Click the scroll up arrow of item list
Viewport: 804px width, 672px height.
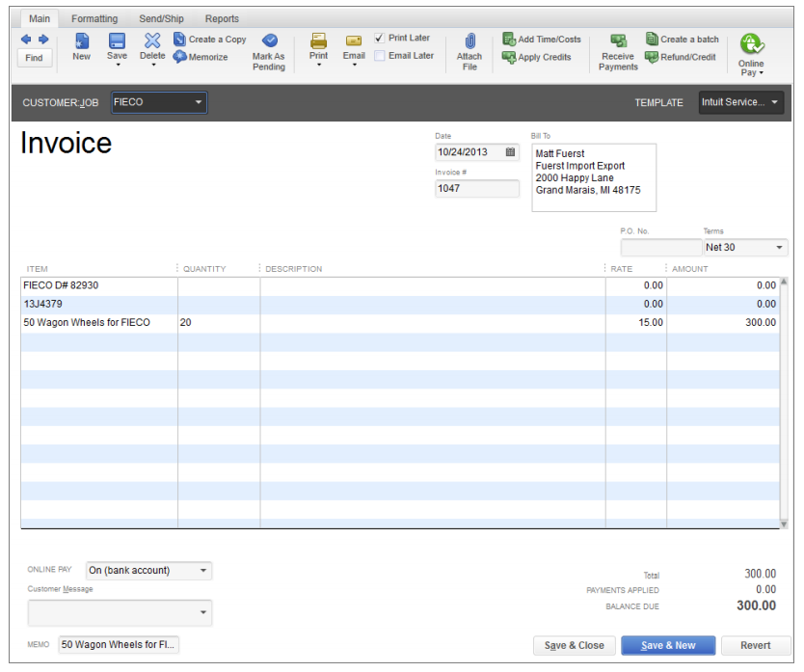[784, 282]
